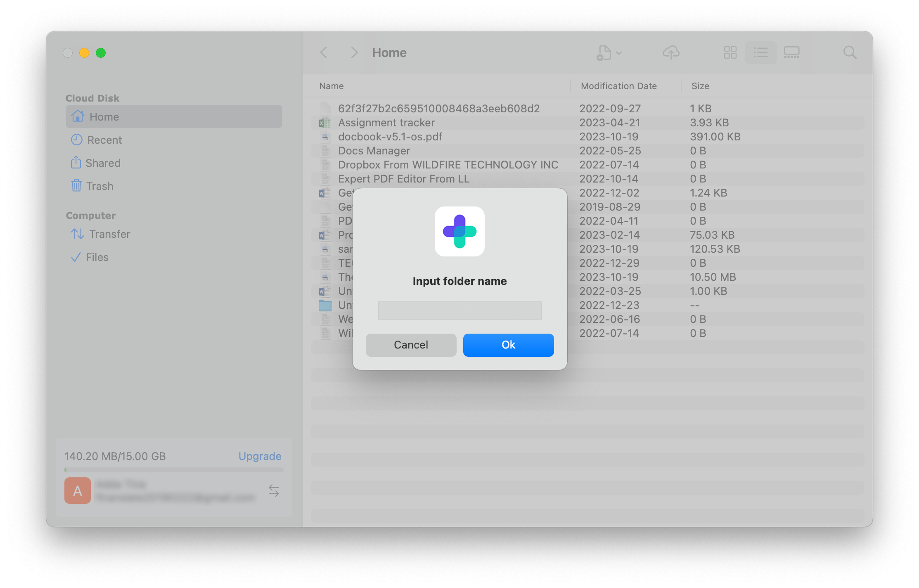Click the Ok button in dialog

(x=508, y=345)
